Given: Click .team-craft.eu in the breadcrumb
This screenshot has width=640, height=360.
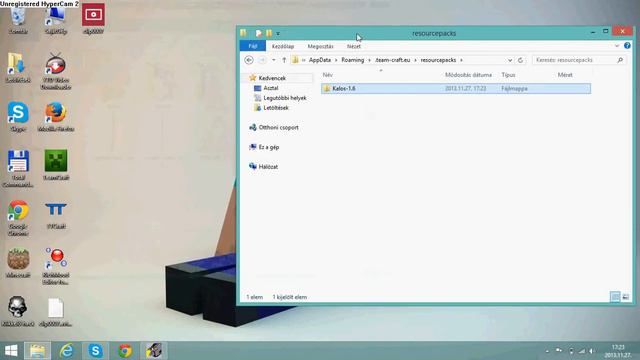Looking at the screenshot, I should [392, 60].
